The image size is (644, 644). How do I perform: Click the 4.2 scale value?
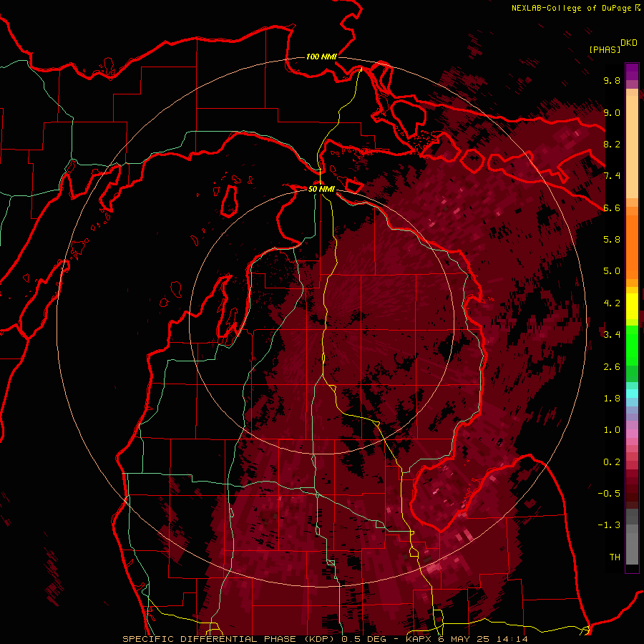point(612,303)
